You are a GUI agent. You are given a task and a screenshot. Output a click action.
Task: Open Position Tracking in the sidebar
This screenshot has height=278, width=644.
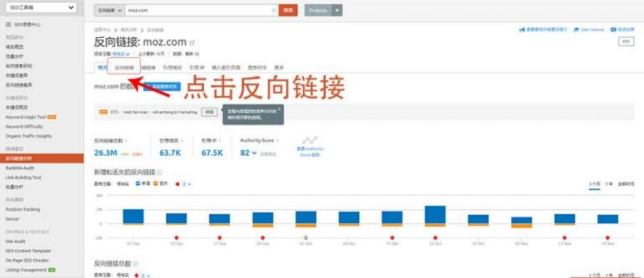pyautogui.click(x=23, y=209)
